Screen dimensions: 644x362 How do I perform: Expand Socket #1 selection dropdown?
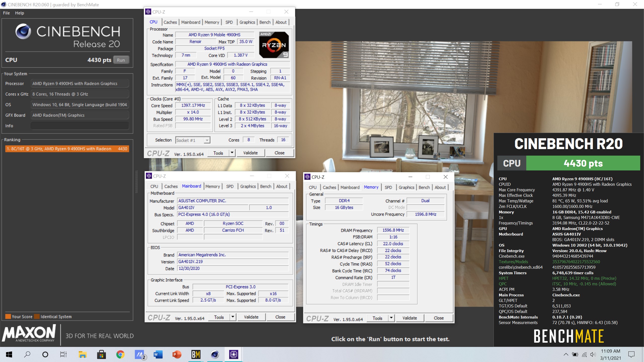click(207, 140)
